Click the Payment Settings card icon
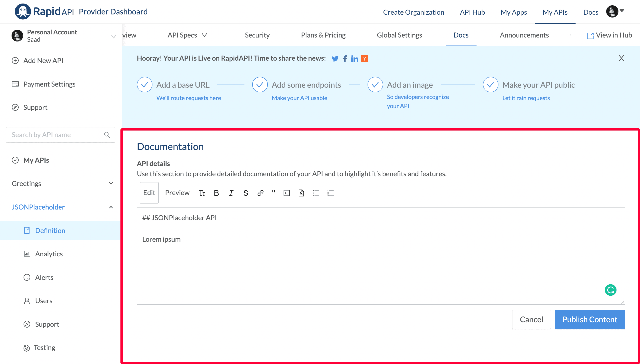Screen dimensions: 640x364 coord(15,84)
